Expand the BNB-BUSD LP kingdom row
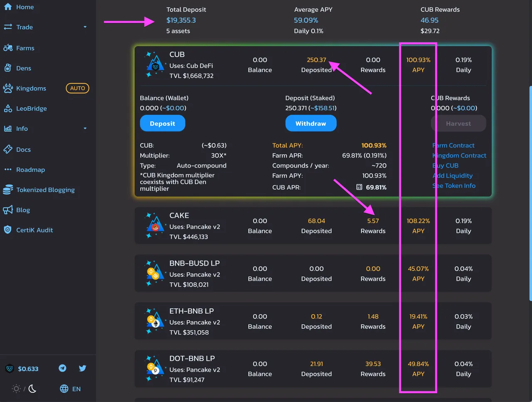The height and width of the screenshot is (402, 532). pos(313,274)
